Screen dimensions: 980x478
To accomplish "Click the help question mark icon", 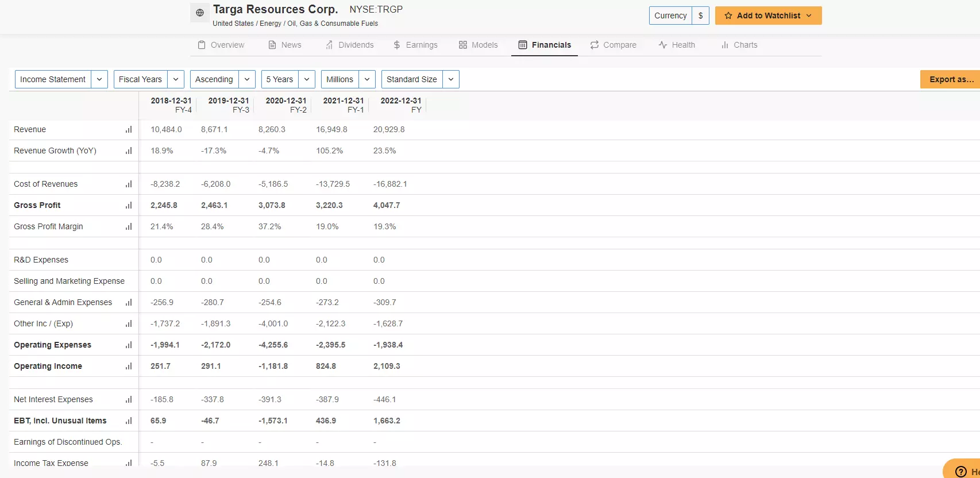I will coord(960,472).
